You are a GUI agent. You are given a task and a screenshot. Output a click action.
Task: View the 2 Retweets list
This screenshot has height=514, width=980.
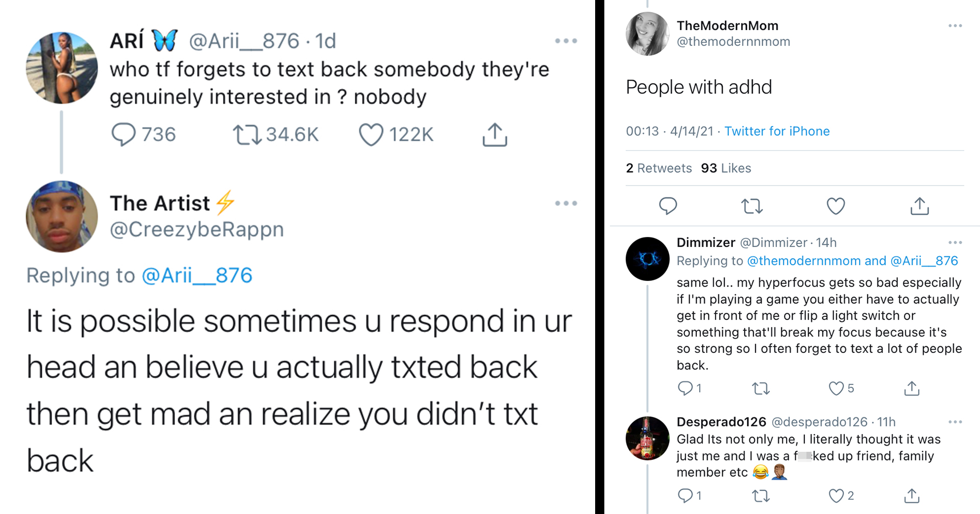click(x=658, y=168)
